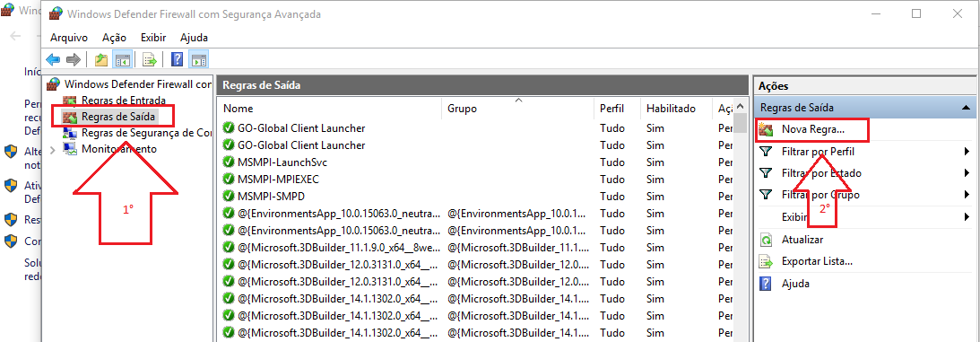Open the Filtrar por Estado submenu arrow
The width and height of the screenshot is (980, 342).
pyautogui.click(x=967, y=173)
